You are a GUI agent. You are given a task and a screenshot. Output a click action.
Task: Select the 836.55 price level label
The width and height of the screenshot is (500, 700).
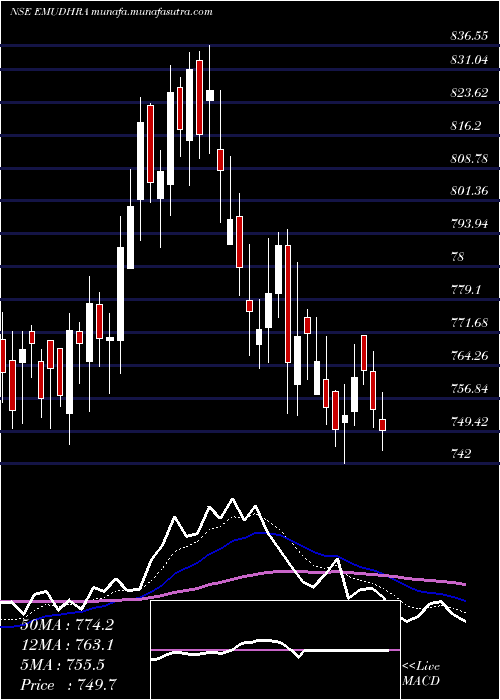point(469,37)
